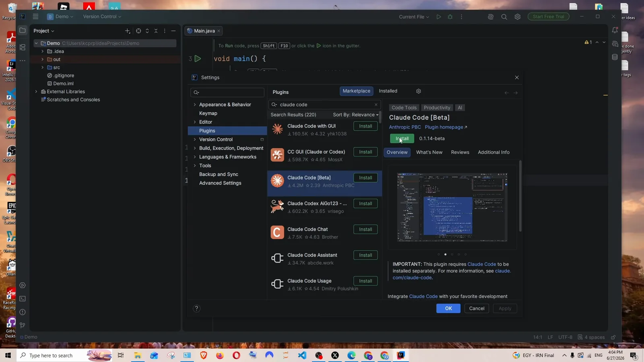
Task: Click the Debug bug icon
Action: [x=450, y=17]
